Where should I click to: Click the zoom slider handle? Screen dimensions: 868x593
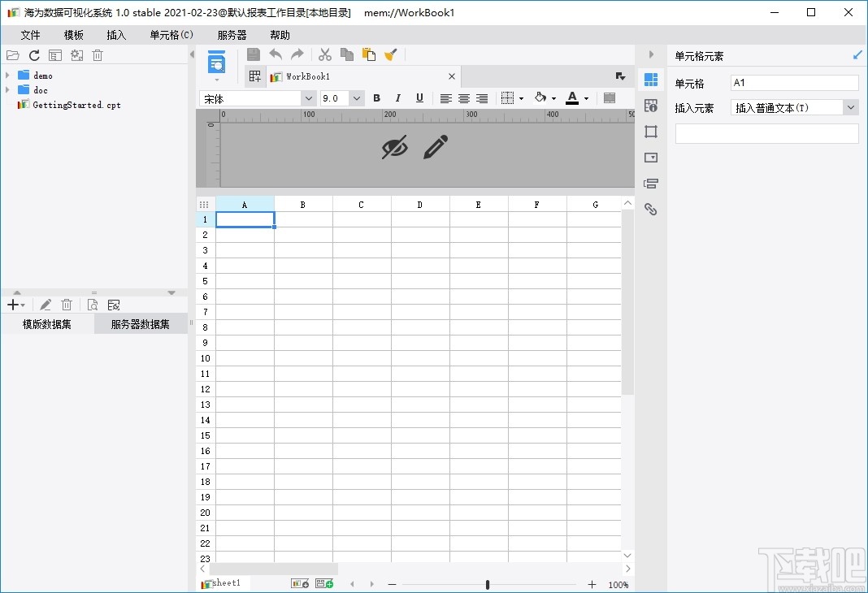(x=487, y=585)
